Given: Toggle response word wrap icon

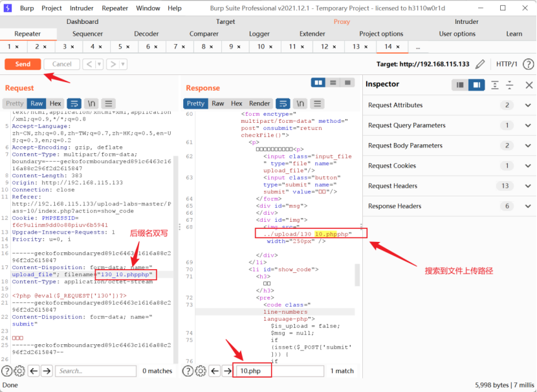Looking at the screenshot, I should 283,103.
